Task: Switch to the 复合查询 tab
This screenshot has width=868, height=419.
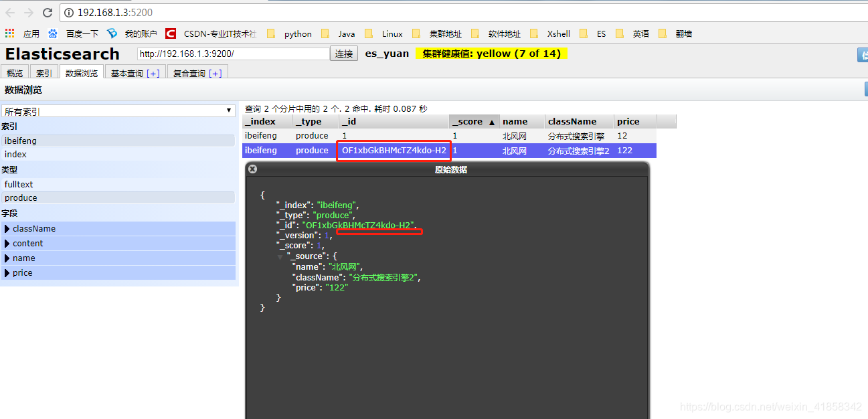Action: pos(197,73)
